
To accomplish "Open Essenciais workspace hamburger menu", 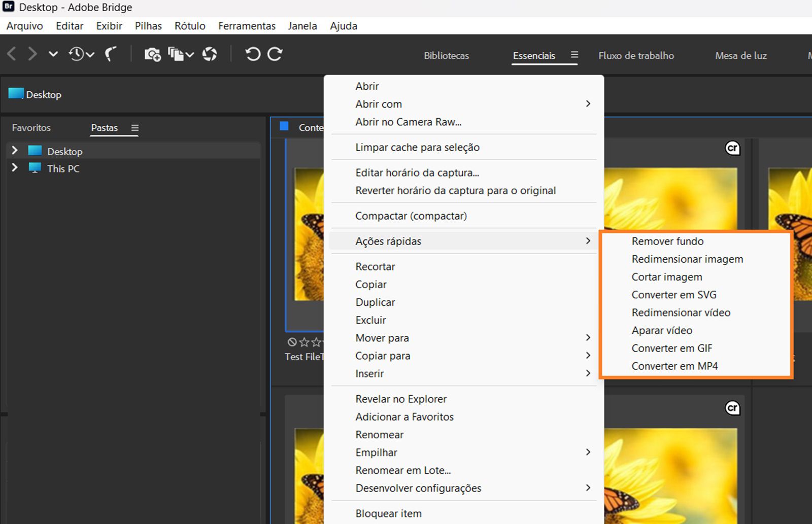I will click(x=574, y=54).
